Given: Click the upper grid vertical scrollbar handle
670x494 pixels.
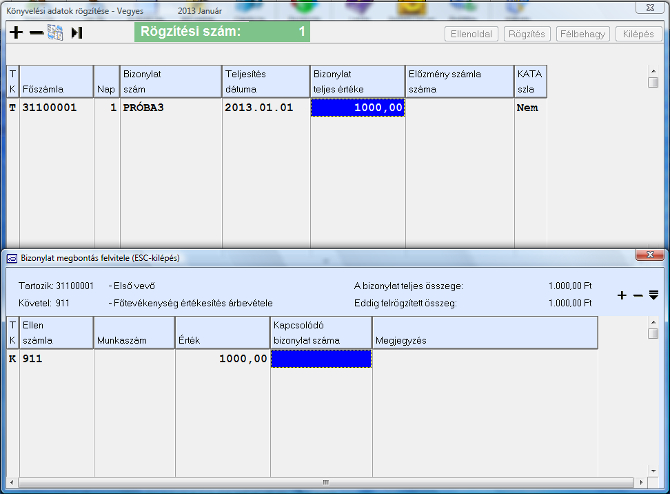Looking at the screenshot, I should pyautogui.click(x=653, y=83).
